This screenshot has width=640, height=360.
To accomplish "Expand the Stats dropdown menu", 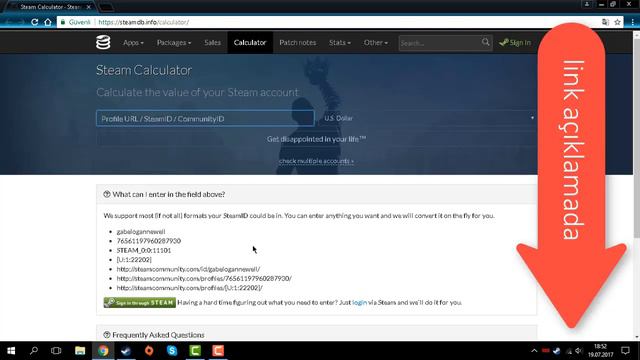I will tap(340, 42).
